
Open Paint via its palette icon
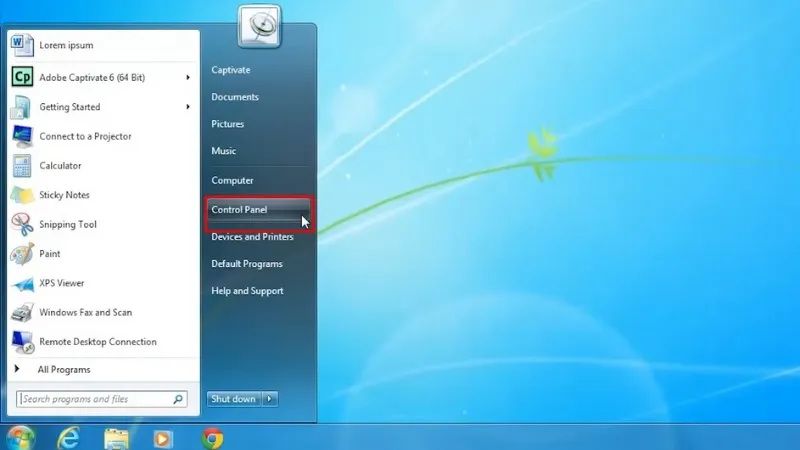click(22, 254)
